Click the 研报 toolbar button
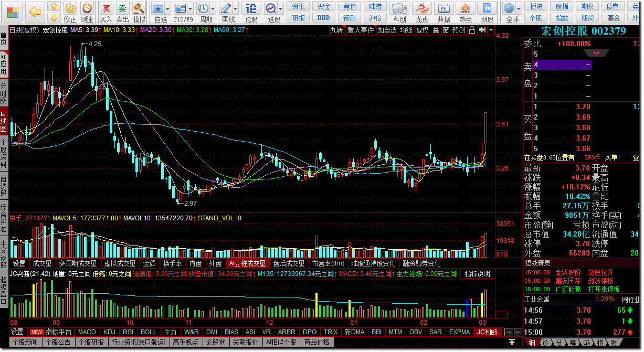644x352 pixels. tap(298, 18)
